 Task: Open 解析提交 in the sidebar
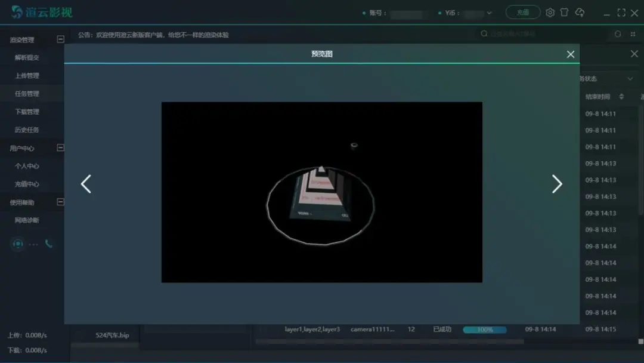click(27, 58)
